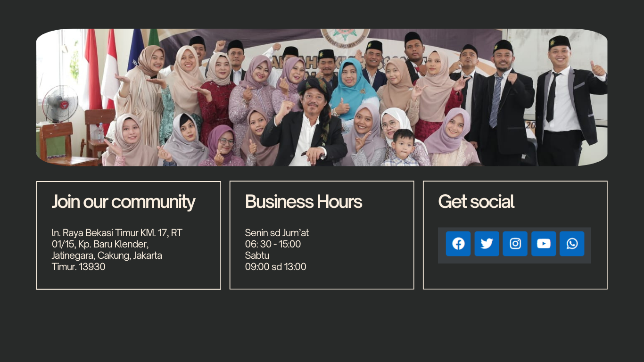The height and width of the screenshot is (362, 644).
Task: Click the group photo banner image
Action: [322, 98]
